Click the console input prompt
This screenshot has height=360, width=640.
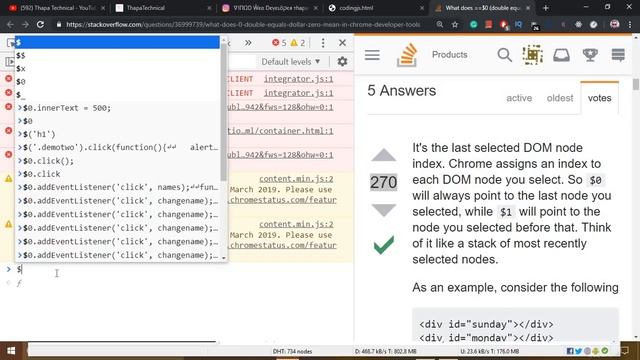click(x=180, y=269)
